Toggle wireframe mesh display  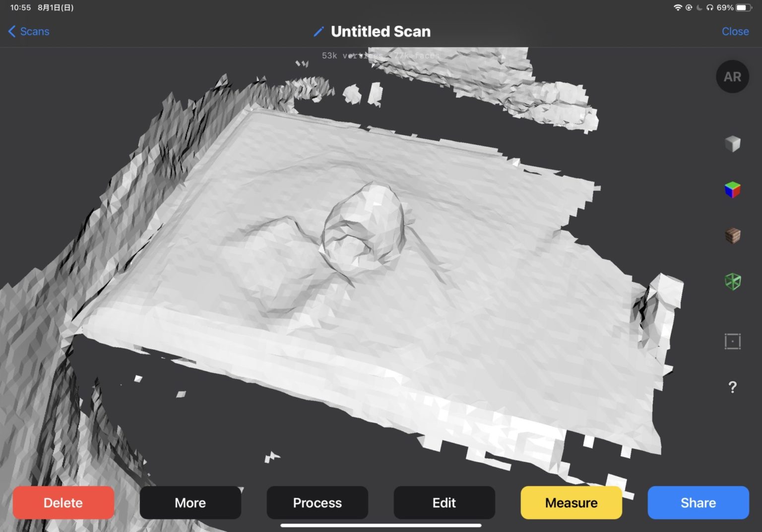[732, 281]
